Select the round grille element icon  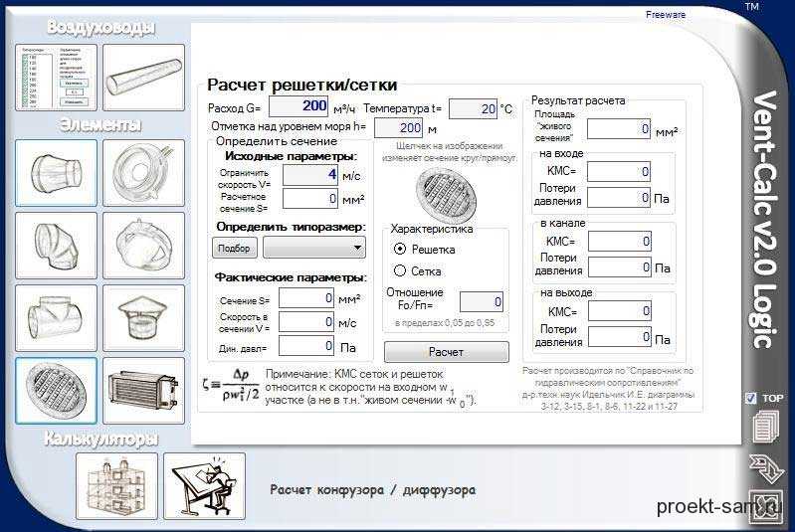tap(57, 391)
